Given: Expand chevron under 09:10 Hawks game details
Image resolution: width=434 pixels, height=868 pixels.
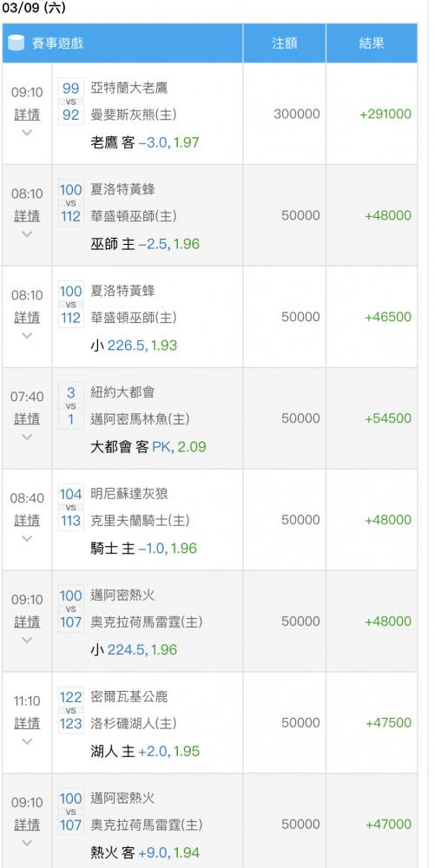Looking at the screenshot, I should (x=27, y=133).
